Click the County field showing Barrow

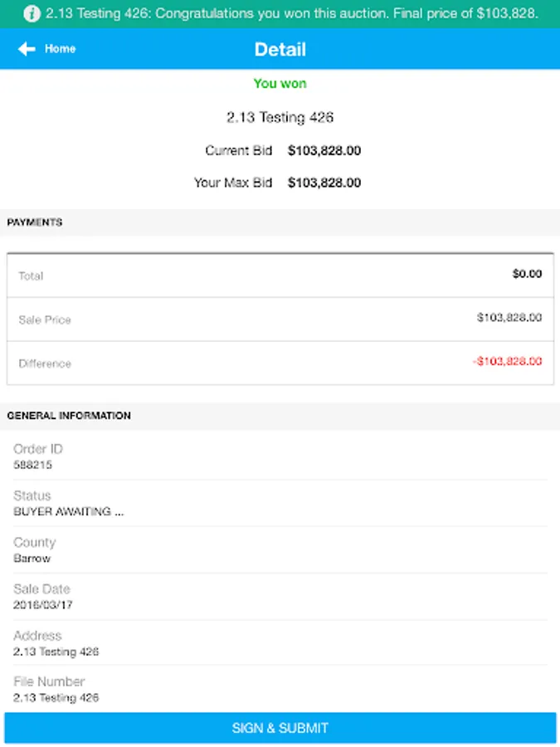[x=280, y=549]
